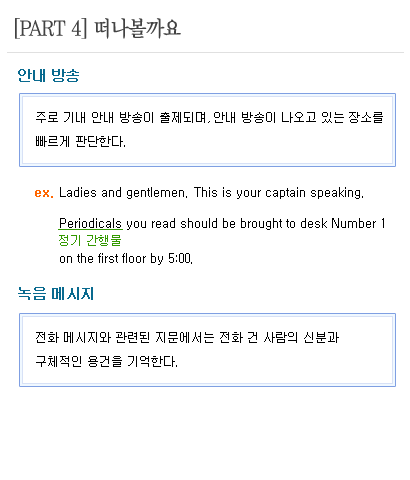Click the text 'This is your captain speaking'
The width and height of the screenshot is (410, 480).
tap(279, 193)
